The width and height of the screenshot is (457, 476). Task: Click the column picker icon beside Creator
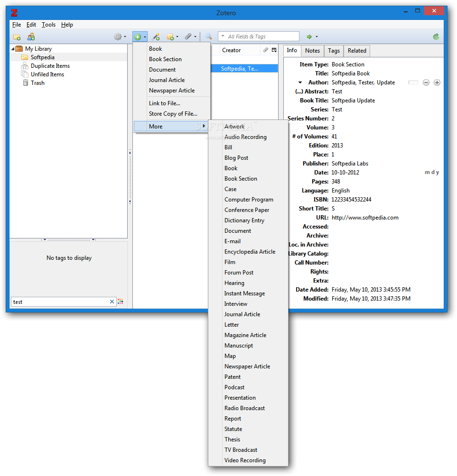pos(274,50)
